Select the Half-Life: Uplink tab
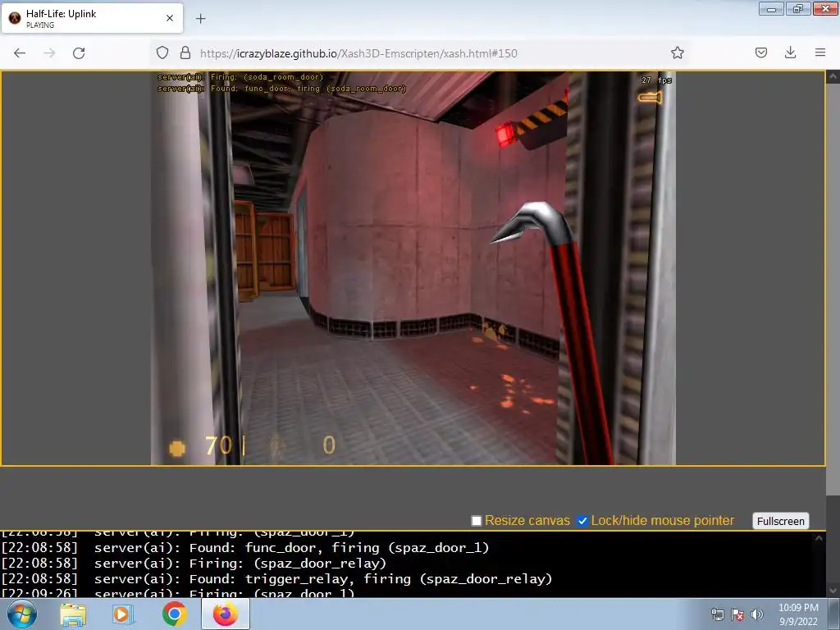 pyautogui.click(x=92, y=18)
